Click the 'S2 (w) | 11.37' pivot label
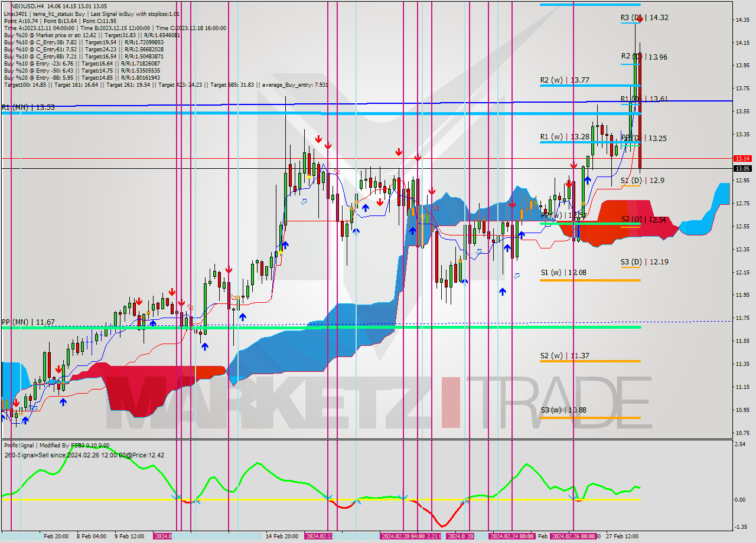This screenshot has width=756, height=543. [565, 356]
